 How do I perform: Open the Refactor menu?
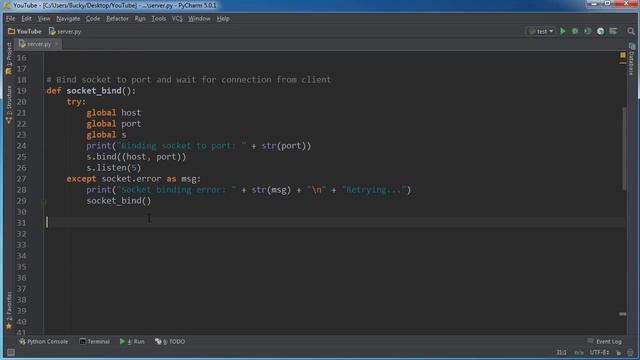click(x=117, y=18)
